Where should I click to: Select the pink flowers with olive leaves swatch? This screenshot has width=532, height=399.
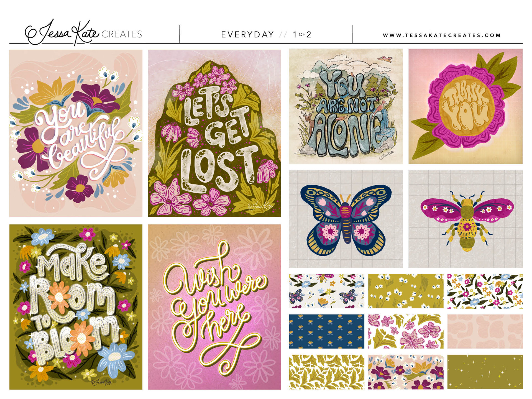(x=406, y=331)
